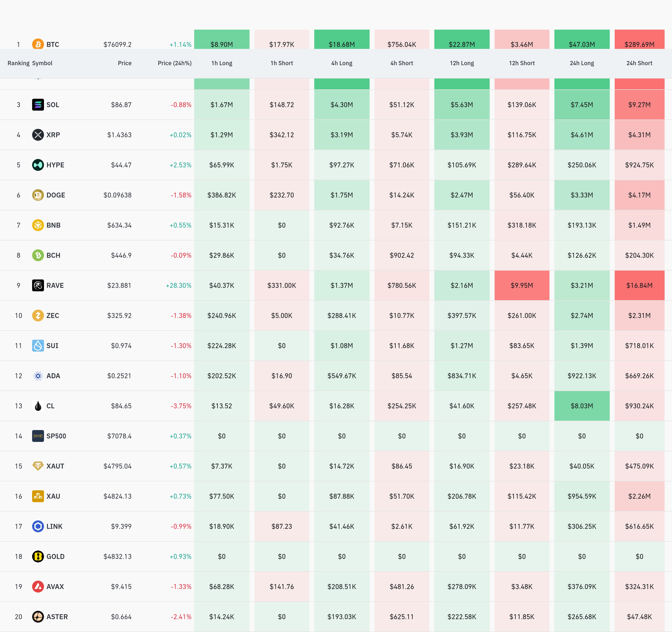Open the SP500 symbol link
Image resolution: width=672 pixels, height=632 pixels.
56,436
